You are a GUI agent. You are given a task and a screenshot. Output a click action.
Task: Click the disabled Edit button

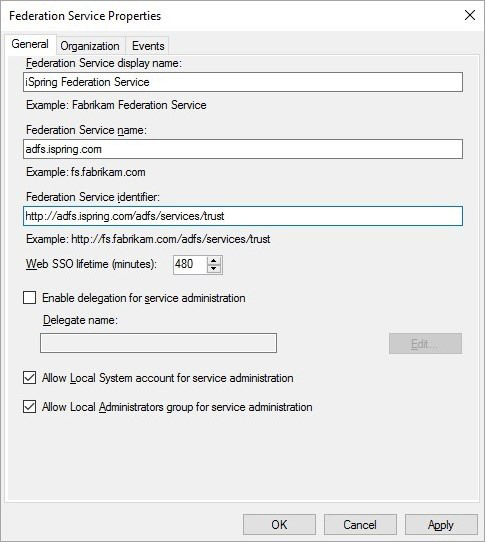coord(425,344)
